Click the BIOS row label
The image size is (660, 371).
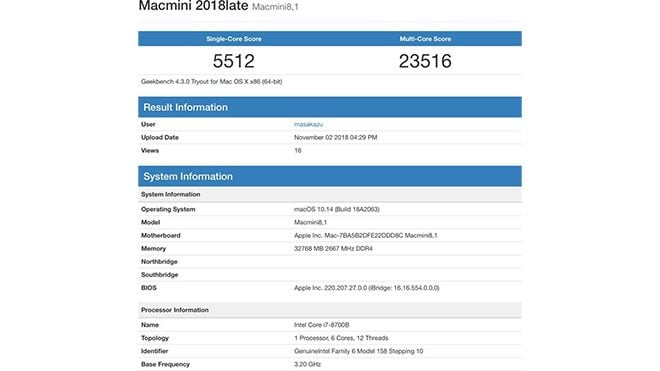click(x=149, y=288)
